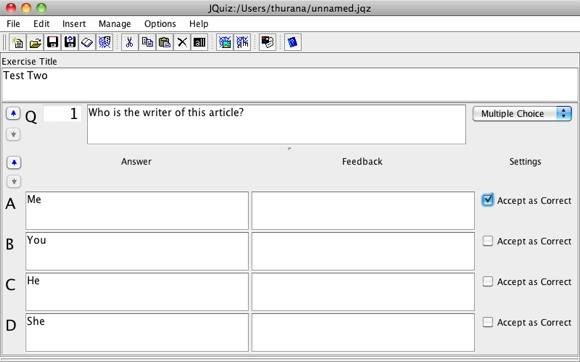Screen dimensions: 580x362
Task: Click the Exercise Title label
Action: coord(29,61)
